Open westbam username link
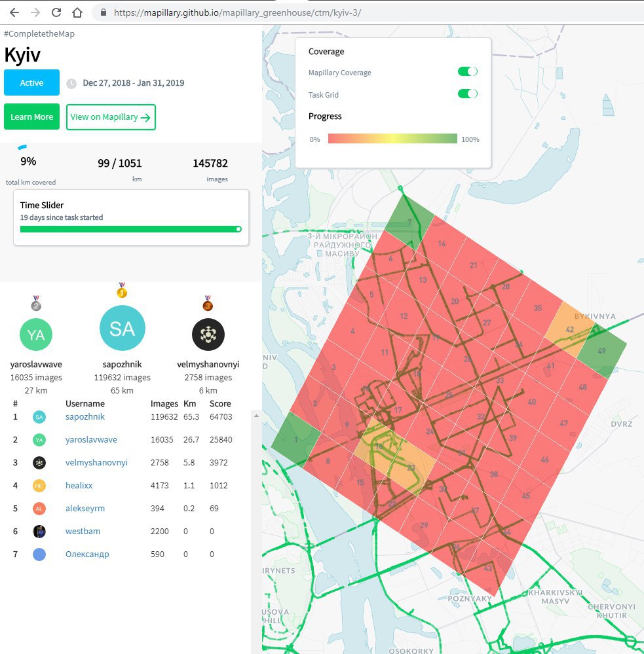This screenshot has height=654, width=644. coord(83,532)
